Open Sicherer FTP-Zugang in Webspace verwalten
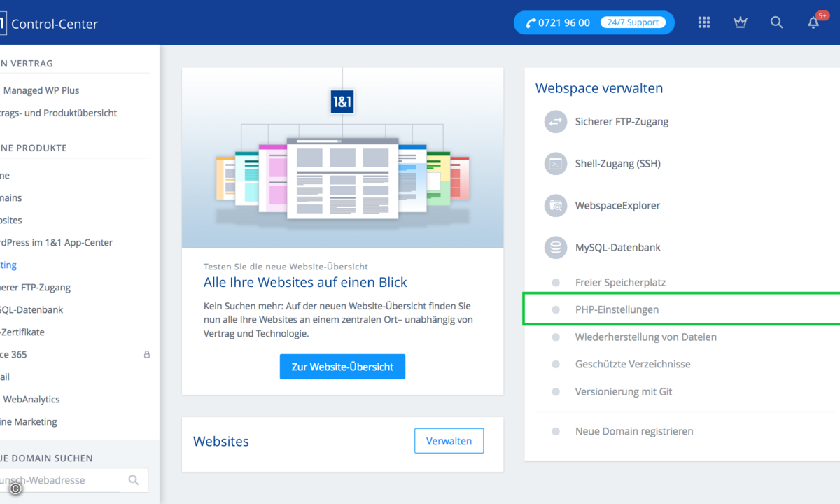Screen dimensions: 840x504 [622, 122]
